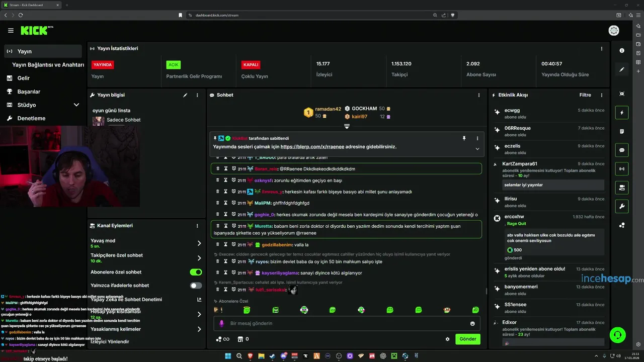This screenshot has height=362, width=644.
Task: Send the message with the Gönder button
Action: pos(468,339)
